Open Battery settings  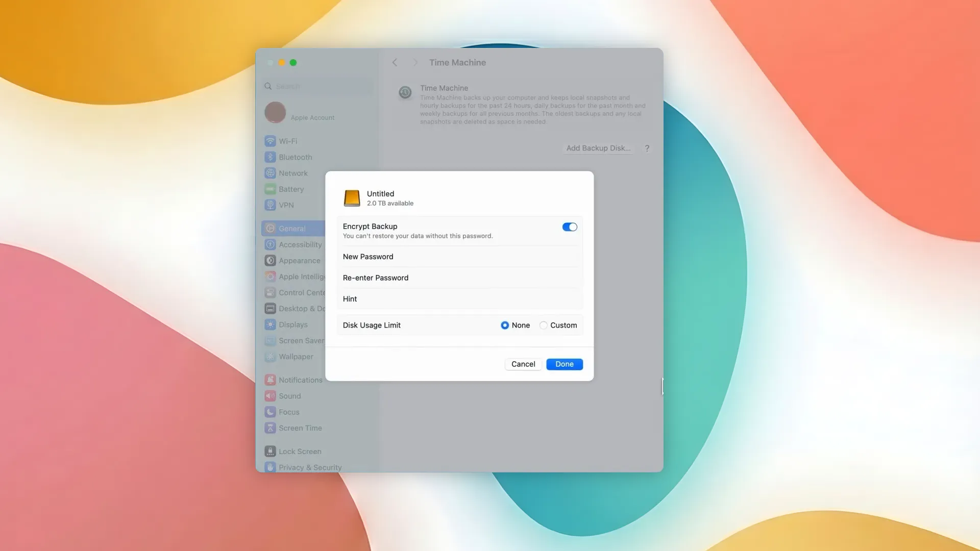[x=291, y=189]
